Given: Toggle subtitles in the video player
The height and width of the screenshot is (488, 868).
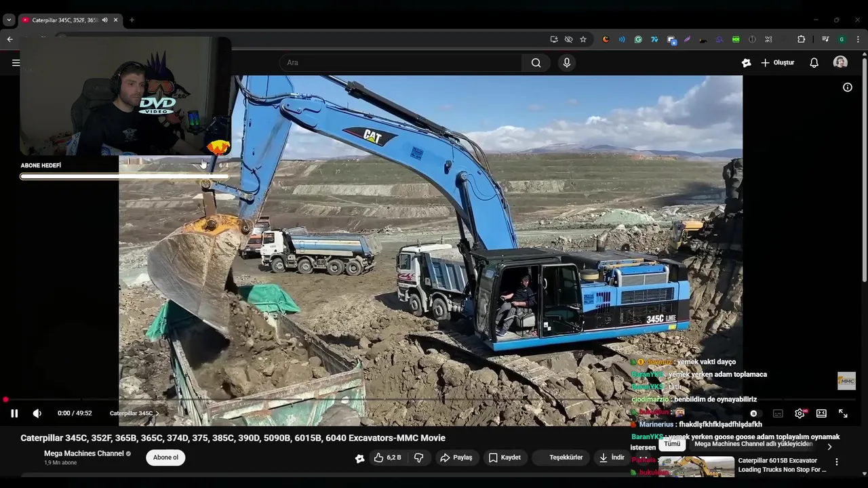Looking at the screenshot, I should tap(778, 413).
